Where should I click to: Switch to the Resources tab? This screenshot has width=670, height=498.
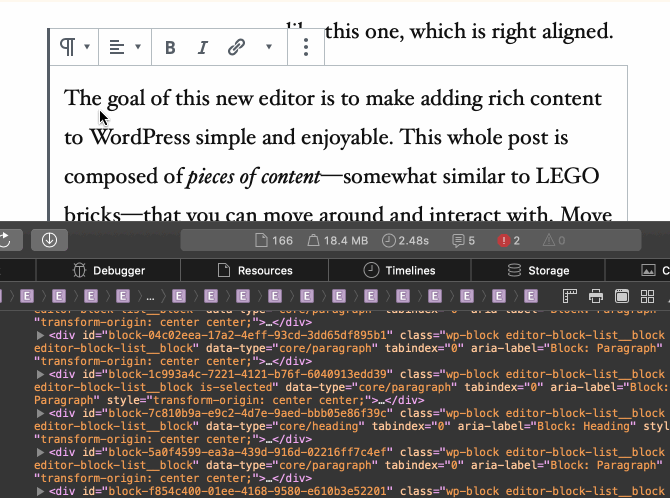[255, 271]
